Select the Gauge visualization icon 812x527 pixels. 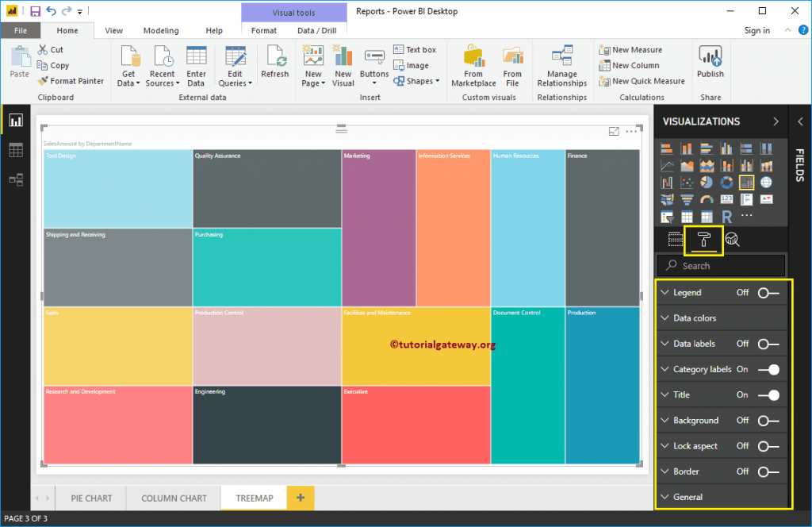[707, 199]
